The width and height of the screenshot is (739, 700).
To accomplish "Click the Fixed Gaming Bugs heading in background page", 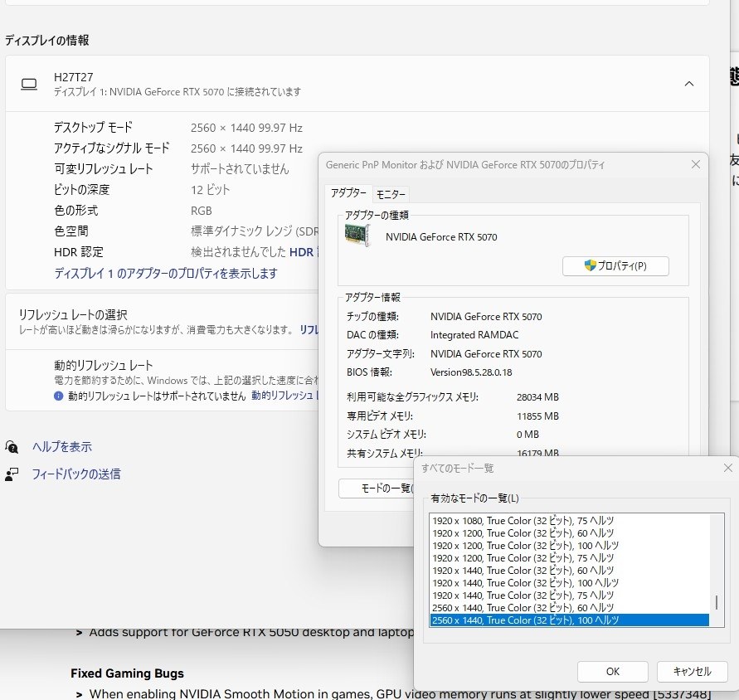I will (127, 673).
